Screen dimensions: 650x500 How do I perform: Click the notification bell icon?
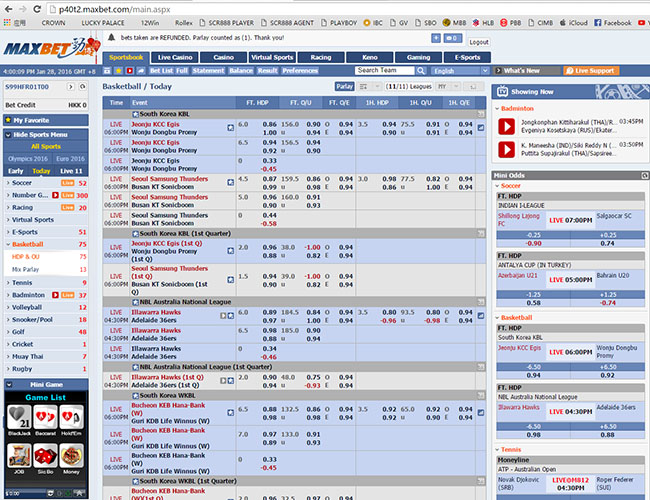pyautogui.click(x=111, y=37)
